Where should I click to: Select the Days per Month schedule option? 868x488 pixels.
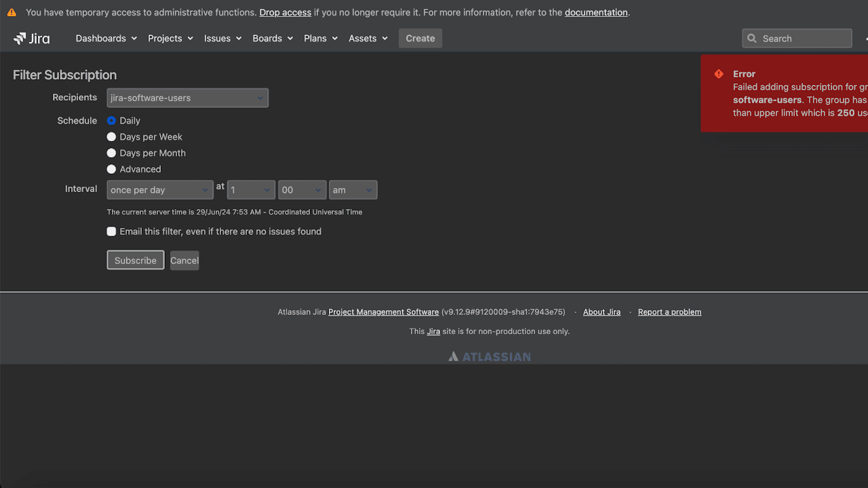(x=111, y=153)
